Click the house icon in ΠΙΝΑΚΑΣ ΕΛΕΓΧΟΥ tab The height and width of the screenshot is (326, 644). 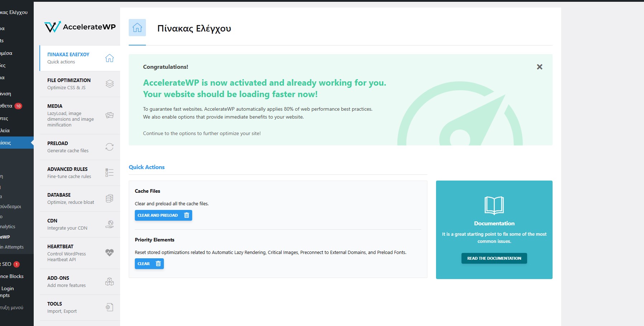tap(109, 58)
